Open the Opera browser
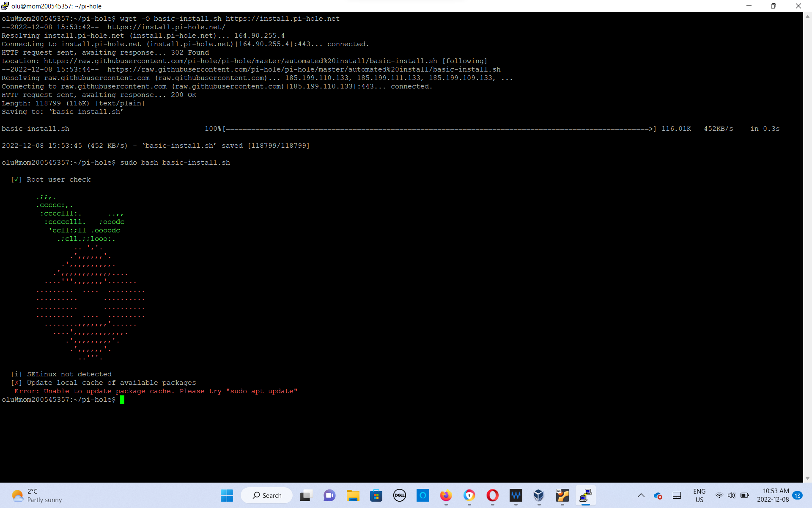This screenshot has width=812, height=508. [x=493, y=496]
